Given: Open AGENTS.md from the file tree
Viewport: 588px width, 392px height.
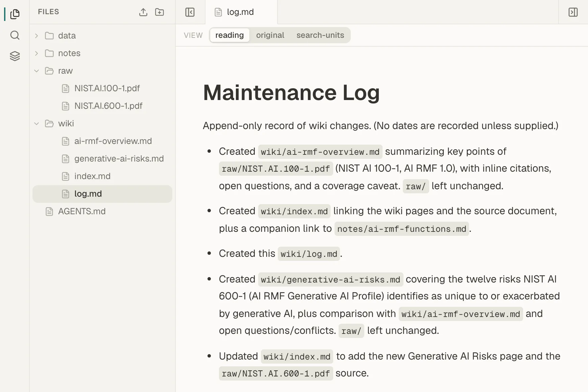Looking at the screenshot, I should pos(102,212).
